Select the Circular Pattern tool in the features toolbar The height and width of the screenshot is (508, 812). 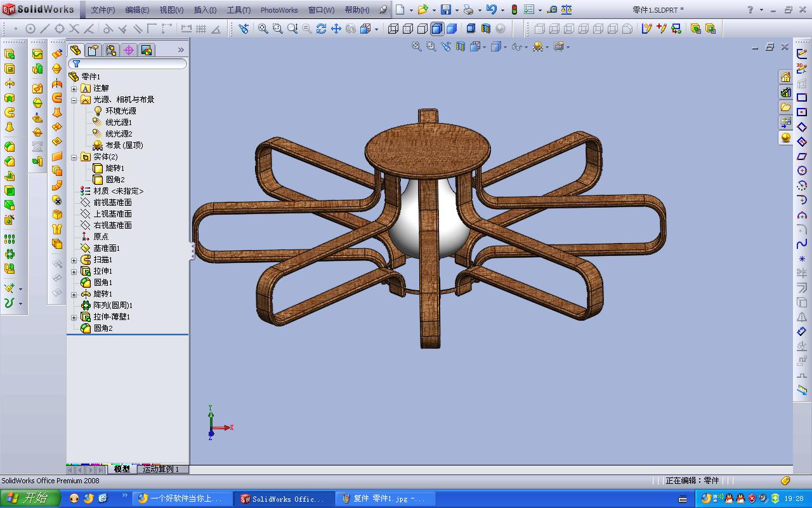tap(10, 254)
